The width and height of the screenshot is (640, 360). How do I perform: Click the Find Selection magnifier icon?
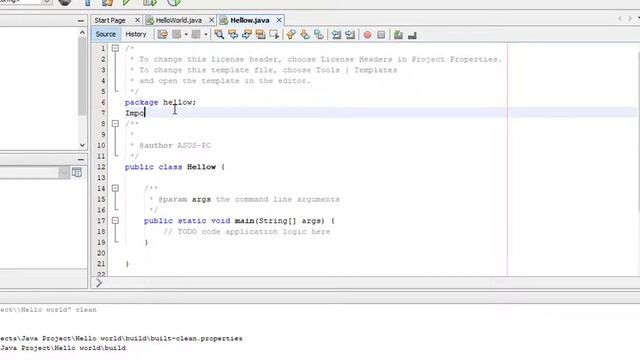219,35
